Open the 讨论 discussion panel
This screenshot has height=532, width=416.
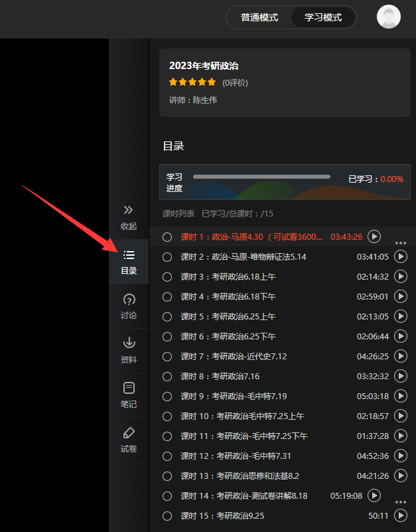pos(129,306)
